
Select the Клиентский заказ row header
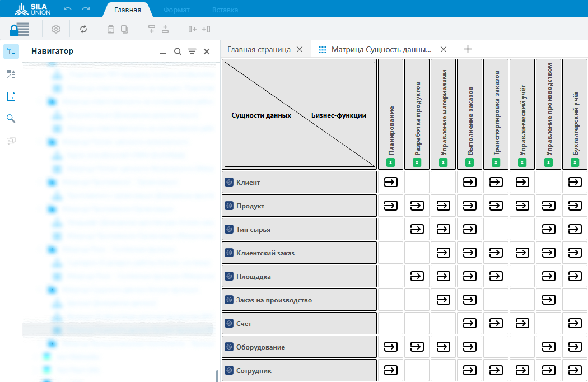click(299, 253)
